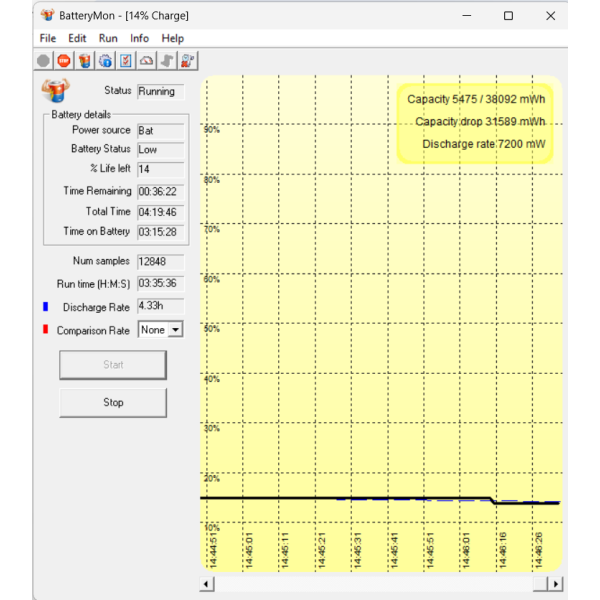This screenshot has width=600, height=600.
Task: Open the Edit menu
Action: click(x=77, y=38)
